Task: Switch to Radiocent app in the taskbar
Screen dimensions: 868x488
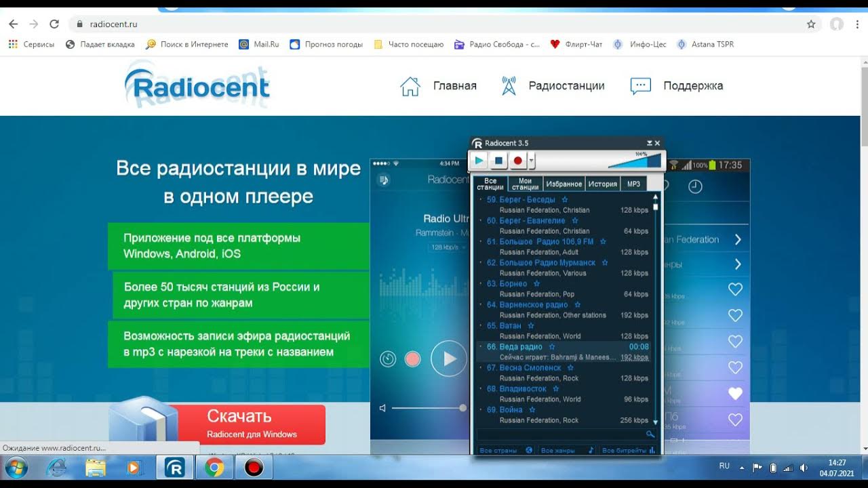Action: click(175, 468)
